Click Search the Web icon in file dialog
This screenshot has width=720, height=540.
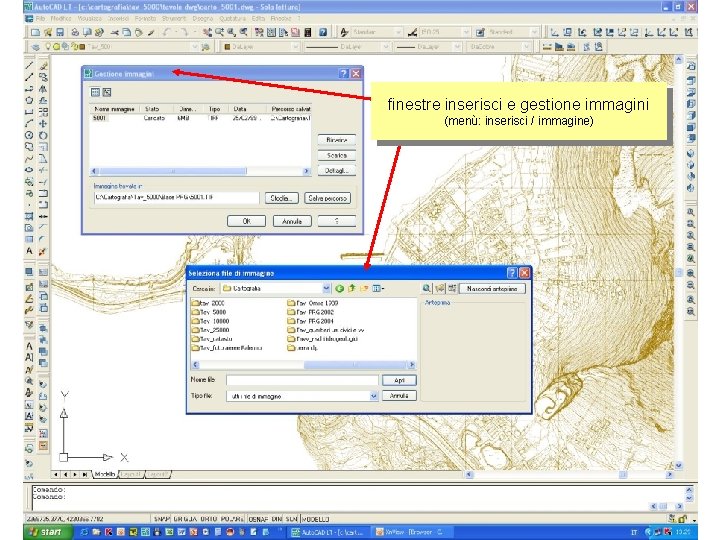pyautogui.click(x=427, y=288)
